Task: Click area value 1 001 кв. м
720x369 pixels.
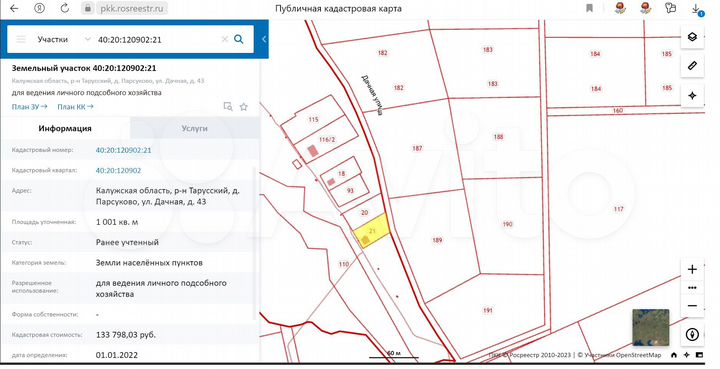Action: [117, 222]
